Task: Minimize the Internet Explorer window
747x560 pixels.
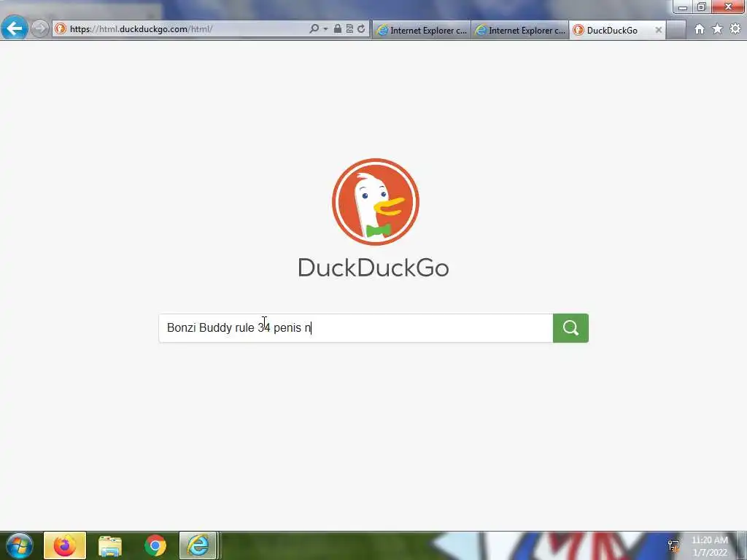Action: click(x=683, y=7)
